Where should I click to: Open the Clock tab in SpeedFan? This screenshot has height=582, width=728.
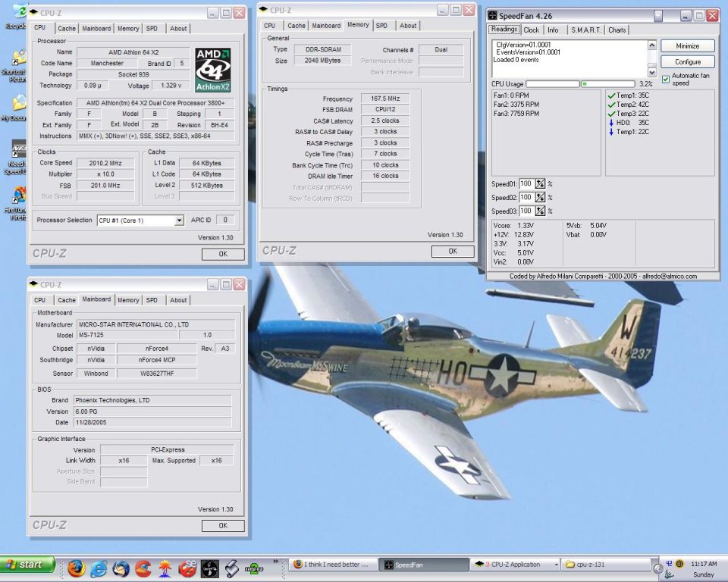click(x=531, y=30)
